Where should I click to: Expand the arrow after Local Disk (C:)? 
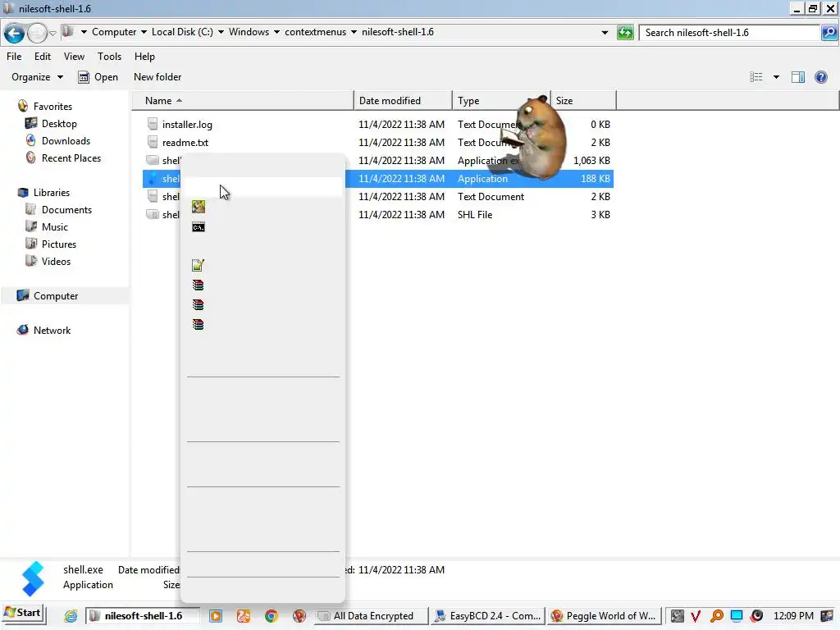(221, 32)
